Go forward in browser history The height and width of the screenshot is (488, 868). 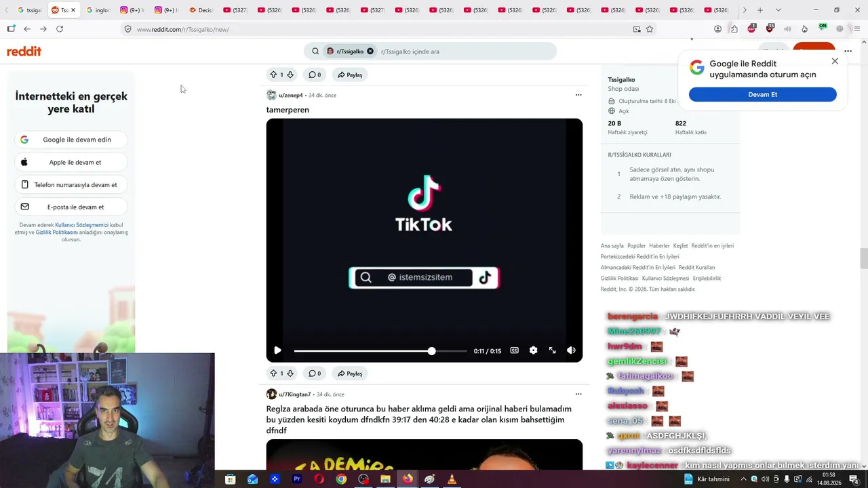43,29
